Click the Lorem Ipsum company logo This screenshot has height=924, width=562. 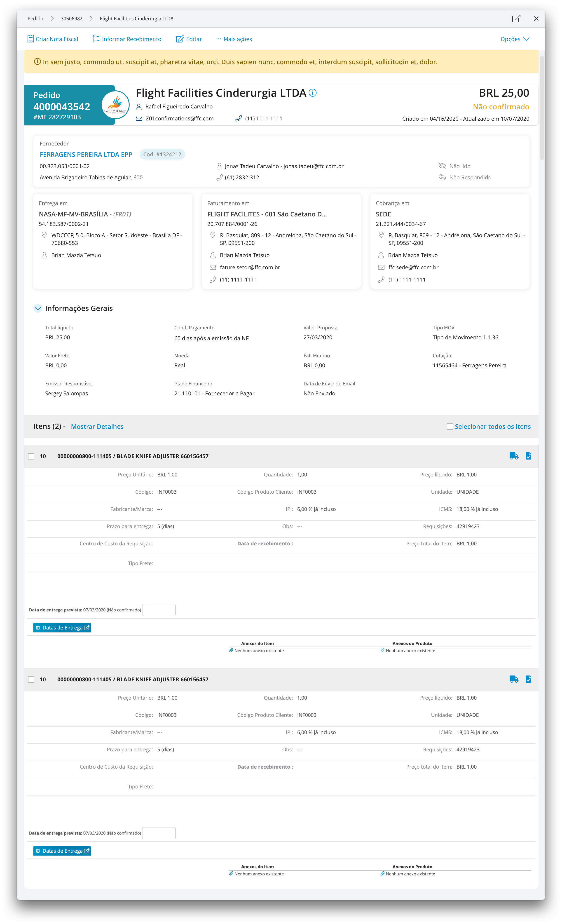115,105
